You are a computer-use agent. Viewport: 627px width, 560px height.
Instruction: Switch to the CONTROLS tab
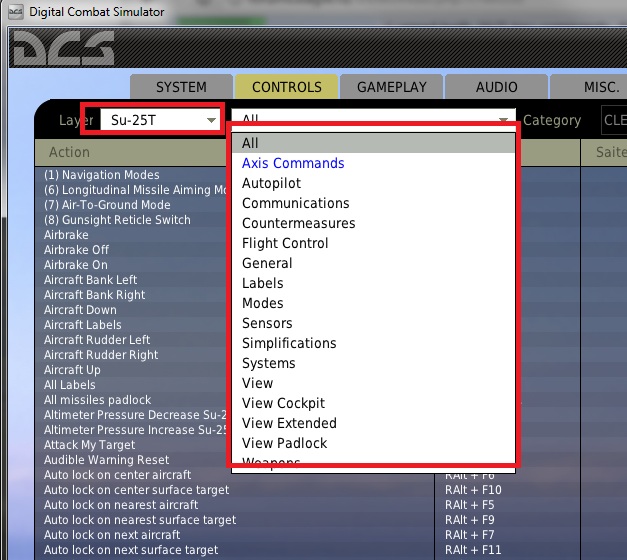click(x=287, y=87)
